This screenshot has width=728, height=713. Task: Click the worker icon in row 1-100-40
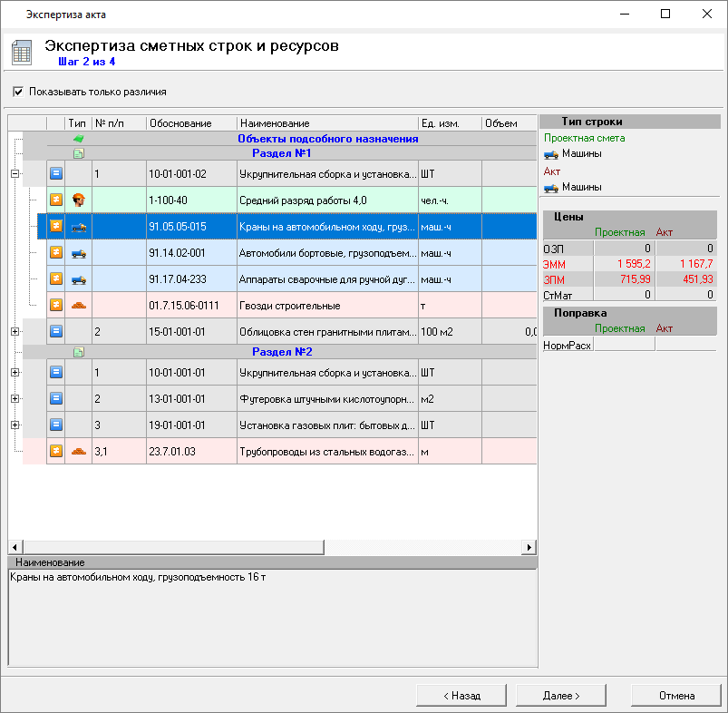[79, 200]
